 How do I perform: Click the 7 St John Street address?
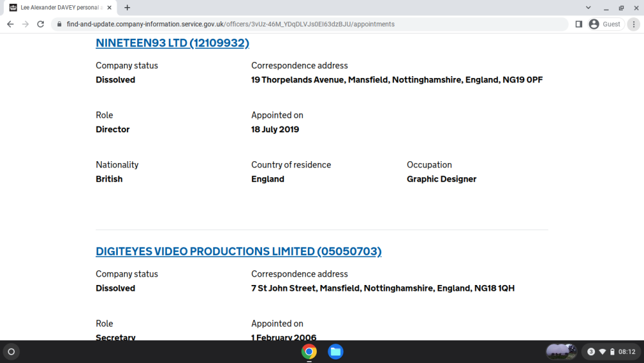pyautogui.click(x=383, y=288)
